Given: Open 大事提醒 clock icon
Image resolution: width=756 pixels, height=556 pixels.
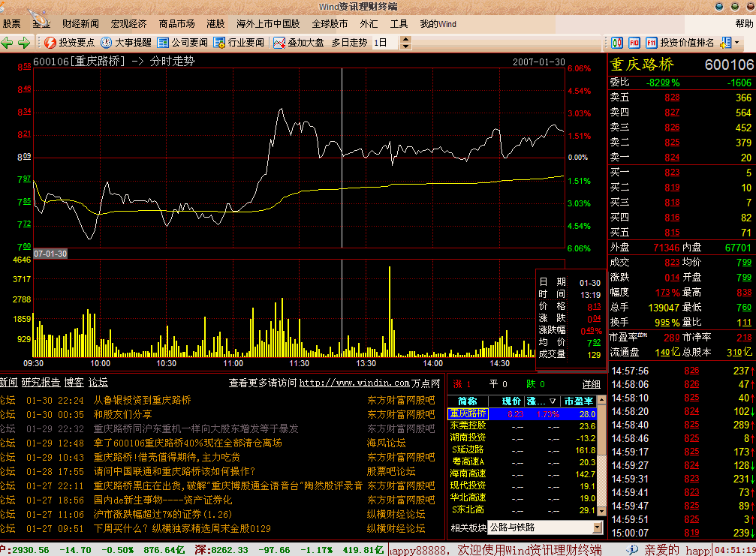Looking at the screenshot, I should 126,43.
